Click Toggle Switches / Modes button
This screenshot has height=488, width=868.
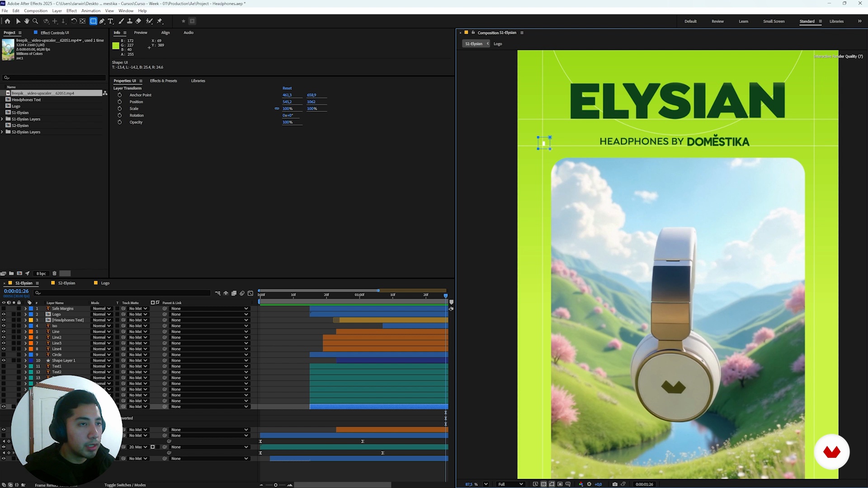click(x=125, y=485)
